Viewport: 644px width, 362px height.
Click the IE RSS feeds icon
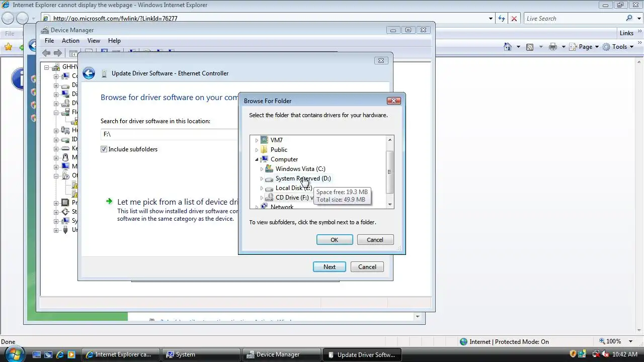530,47
